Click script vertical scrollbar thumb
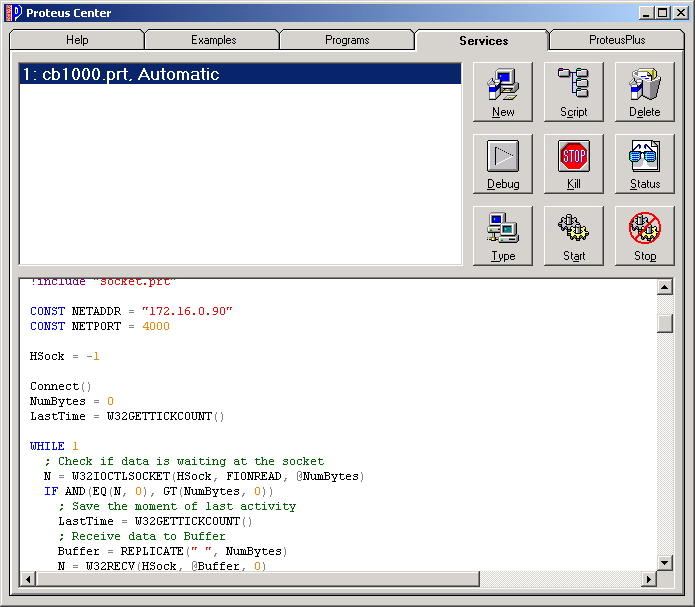Screen dimensions: 695x607 (x=664, y=323)
